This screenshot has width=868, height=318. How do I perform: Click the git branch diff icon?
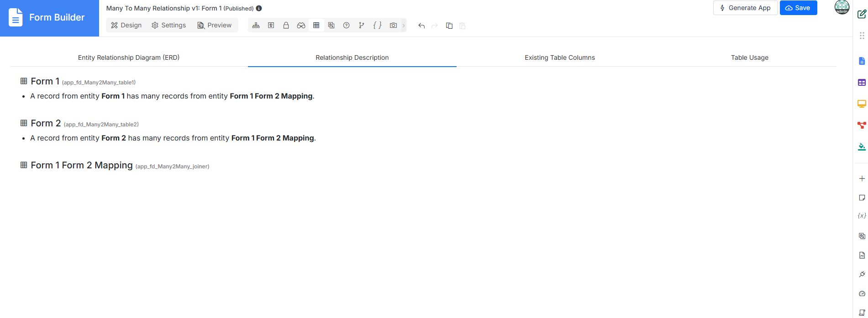(362, 26)
